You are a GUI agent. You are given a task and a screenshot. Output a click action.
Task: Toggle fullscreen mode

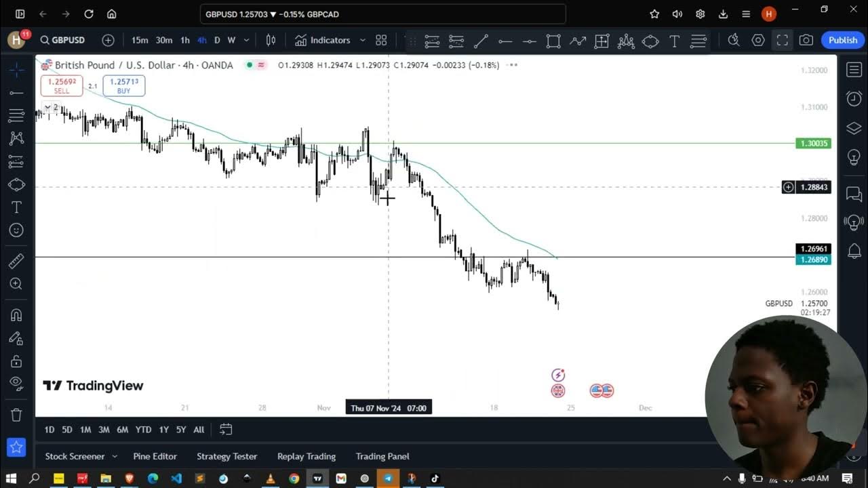(783, 40)
